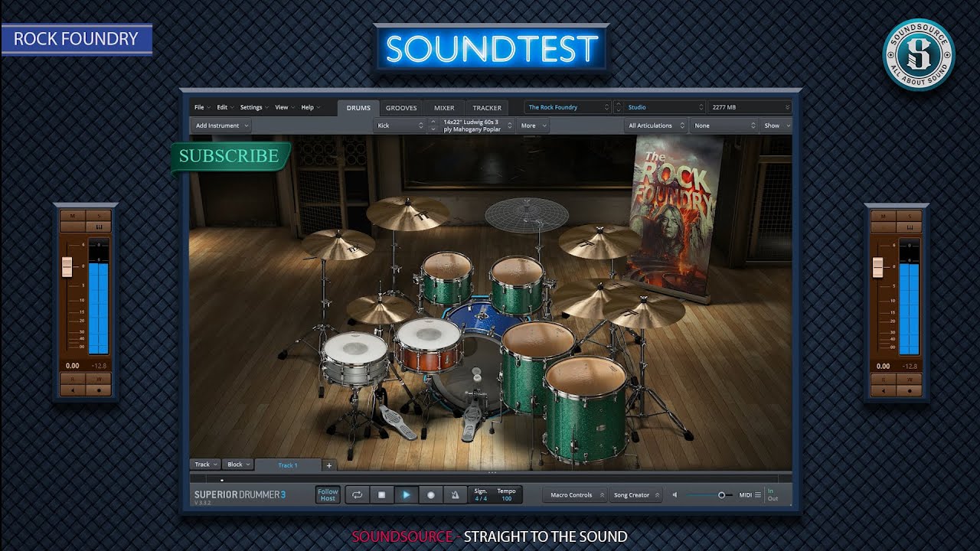
Task: Adjust the left channel fader
Action: point(67,267)
